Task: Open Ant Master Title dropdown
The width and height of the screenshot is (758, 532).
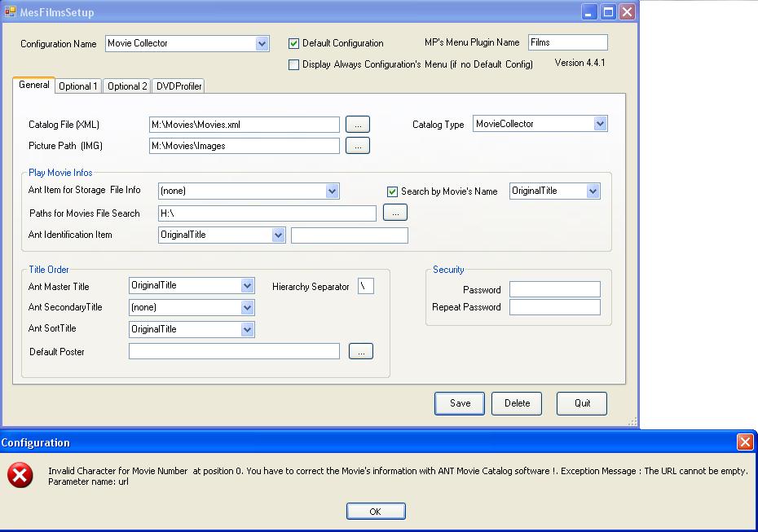Action: (x=248, y=286)
